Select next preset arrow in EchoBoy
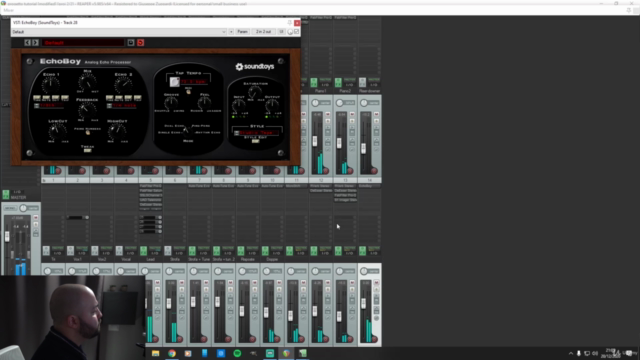 coord(35,42)
